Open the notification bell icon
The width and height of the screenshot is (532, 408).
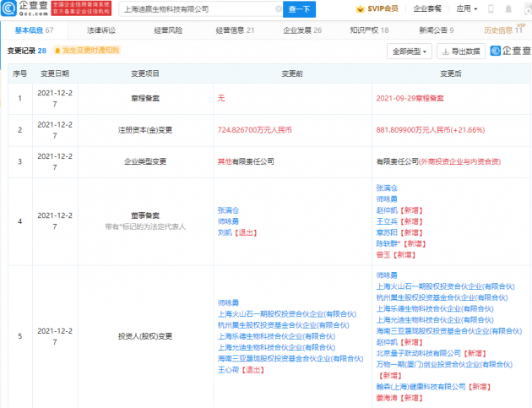[x=508, y=9]
